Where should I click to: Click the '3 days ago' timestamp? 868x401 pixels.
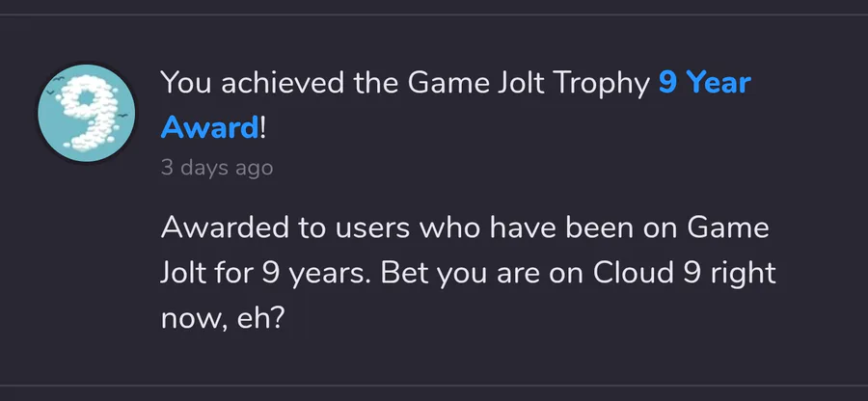[216, 168]
